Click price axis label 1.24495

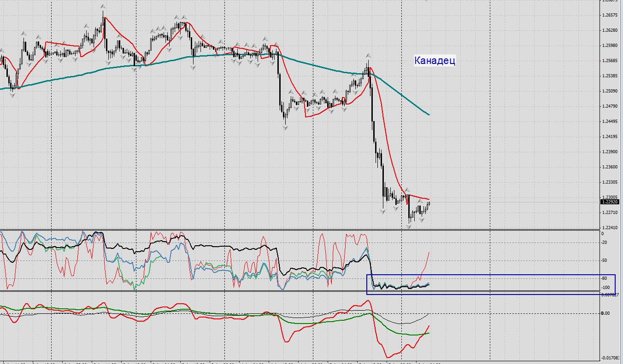tap(610, 121)
